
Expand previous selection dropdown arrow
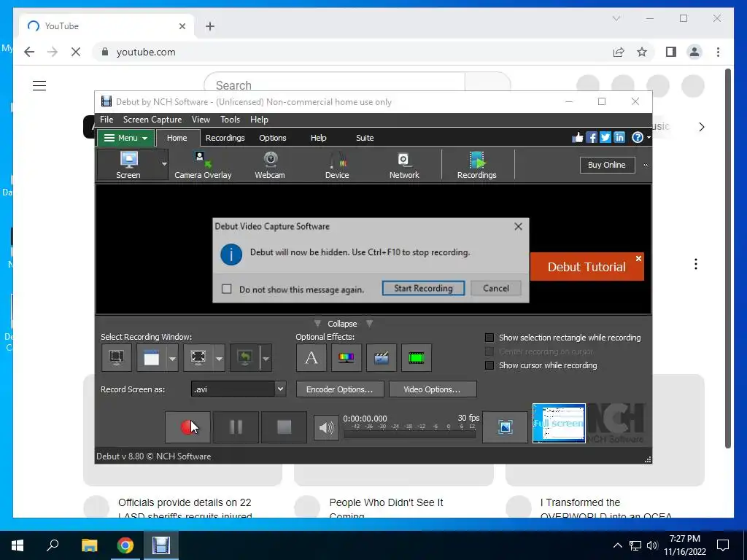click(266, 358)
